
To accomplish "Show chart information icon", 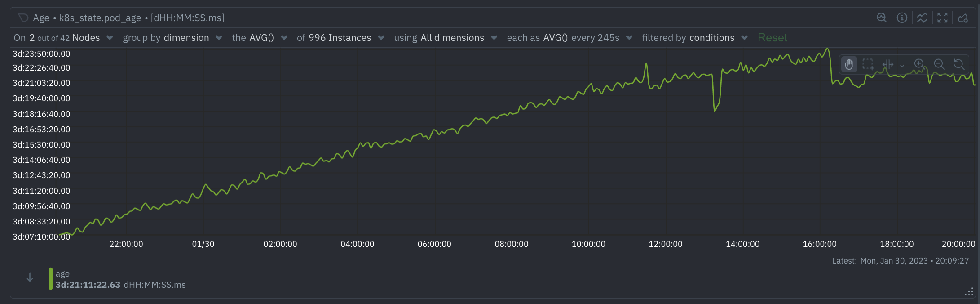I will [902, 18].
